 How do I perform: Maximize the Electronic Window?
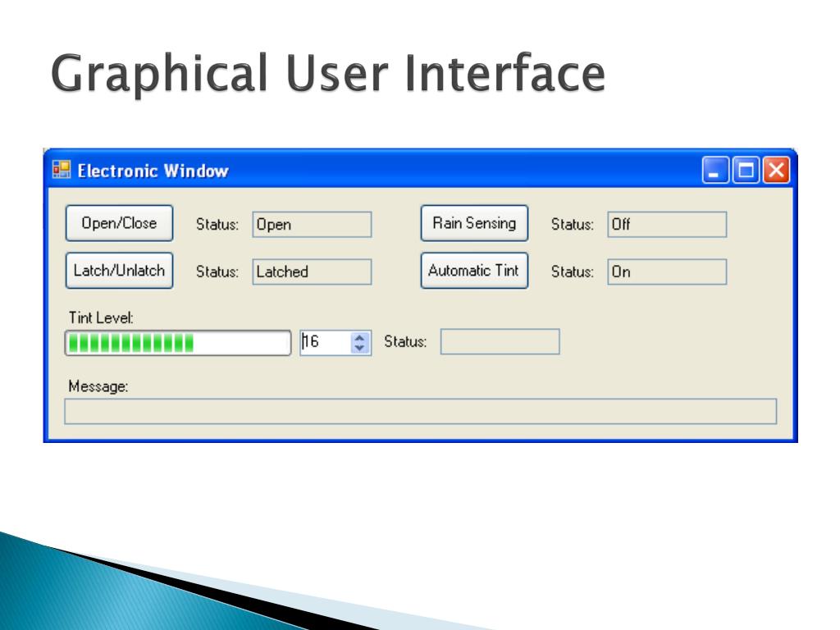pos(746,171)
